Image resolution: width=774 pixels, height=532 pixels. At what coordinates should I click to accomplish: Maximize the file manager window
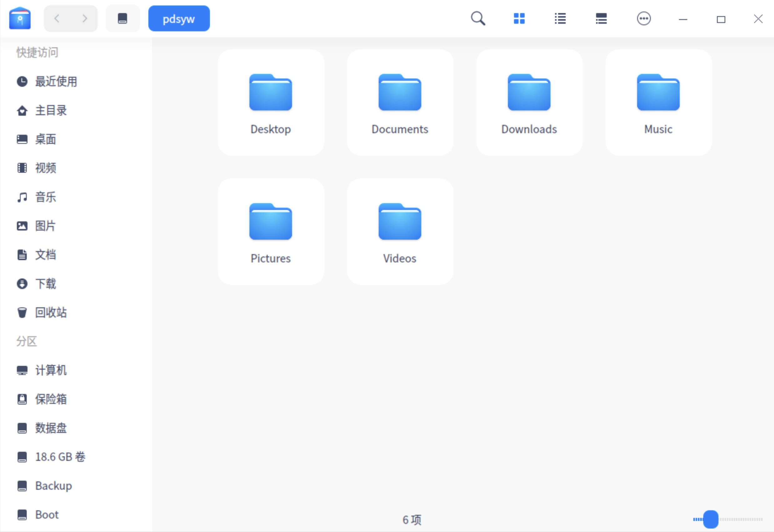721,19
